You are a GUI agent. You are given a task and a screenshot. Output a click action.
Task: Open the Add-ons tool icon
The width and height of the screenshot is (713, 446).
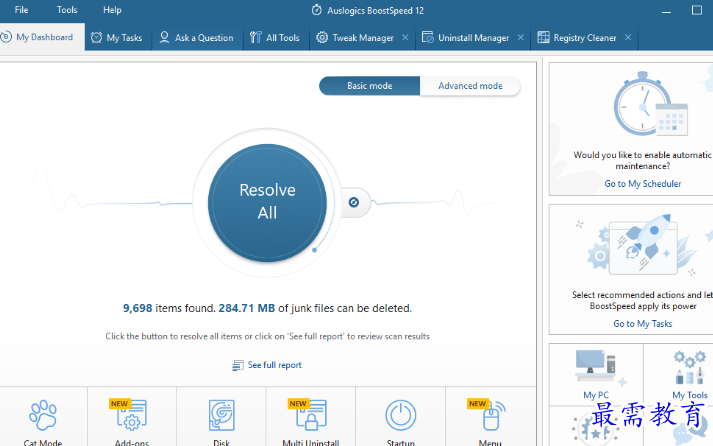coord(131,415)
